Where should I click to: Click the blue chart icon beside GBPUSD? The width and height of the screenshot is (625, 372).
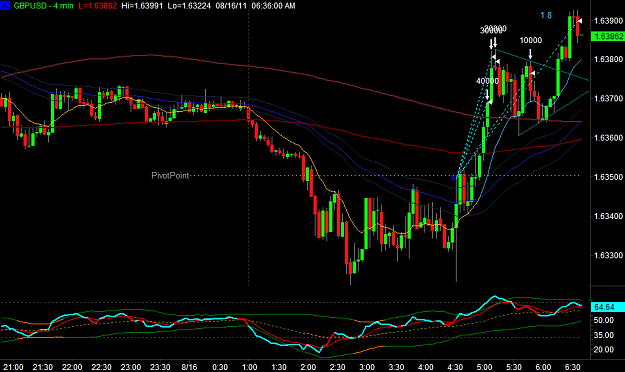[x=5, y=6]
